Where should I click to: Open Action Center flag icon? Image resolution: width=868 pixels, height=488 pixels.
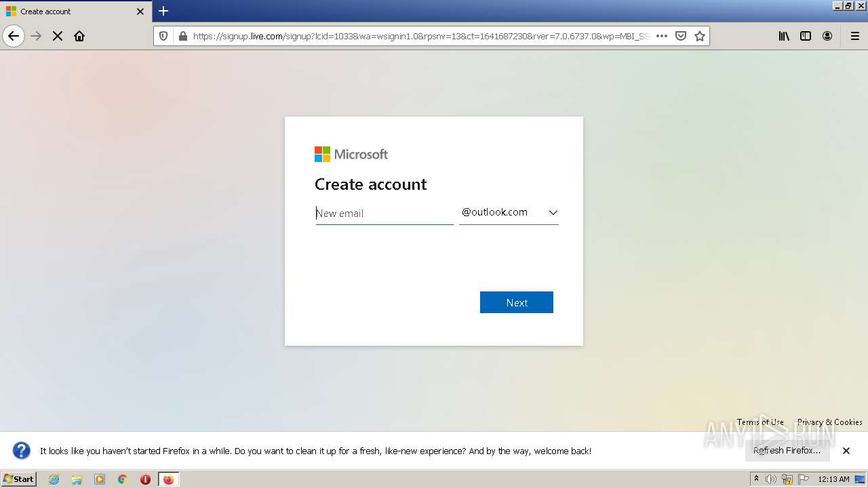804,479
